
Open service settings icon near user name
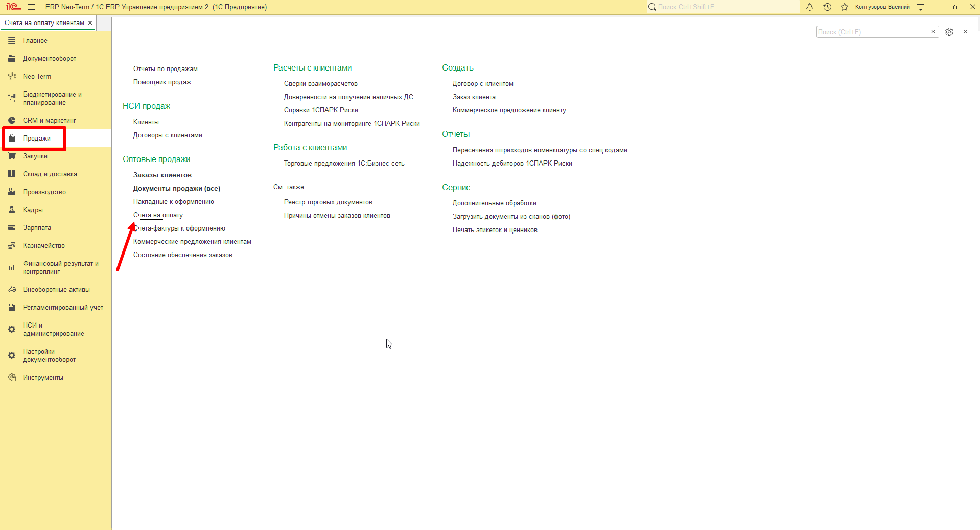click(921, 7)
